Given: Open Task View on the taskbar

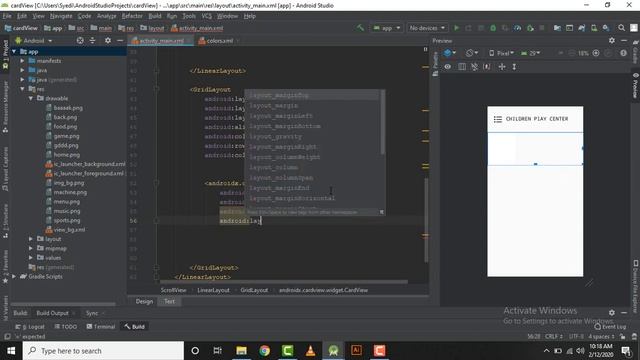Looking at the screenshot, I should coord(218,351).
